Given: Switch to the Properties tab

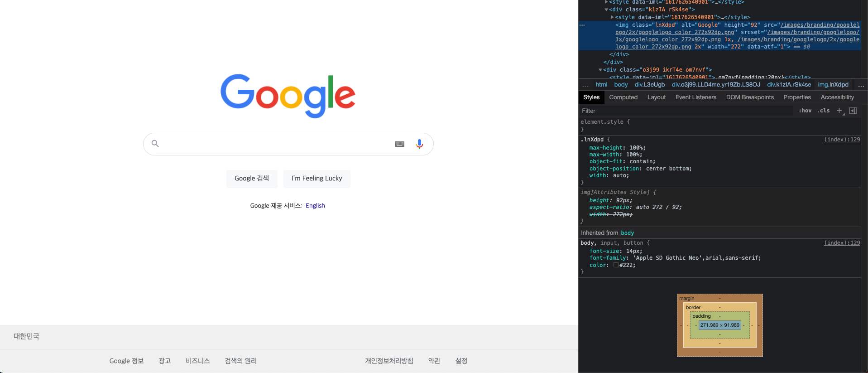Looking at the screenshot, I should (x=797, y=97).
